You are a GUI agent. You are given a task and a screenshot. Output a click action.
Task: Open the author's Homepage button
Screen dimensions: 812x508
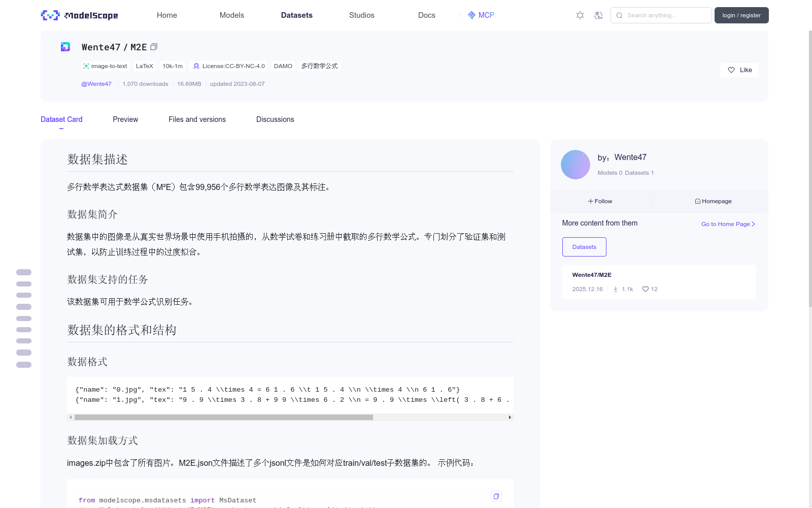[x=713, y=201]
